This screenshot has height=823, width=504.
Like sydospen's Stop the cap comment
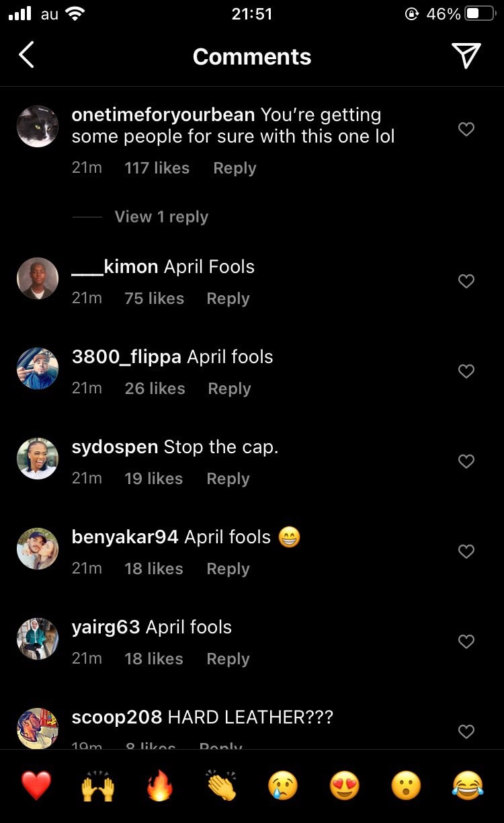tap(466, 461)
